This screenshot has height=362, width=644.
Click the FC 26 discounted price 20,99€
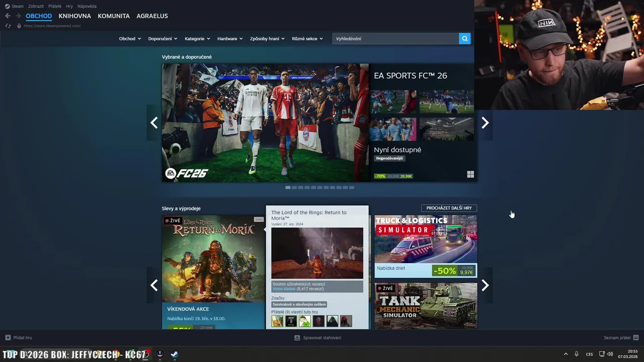pyautogui.click(x=406, y=176)
